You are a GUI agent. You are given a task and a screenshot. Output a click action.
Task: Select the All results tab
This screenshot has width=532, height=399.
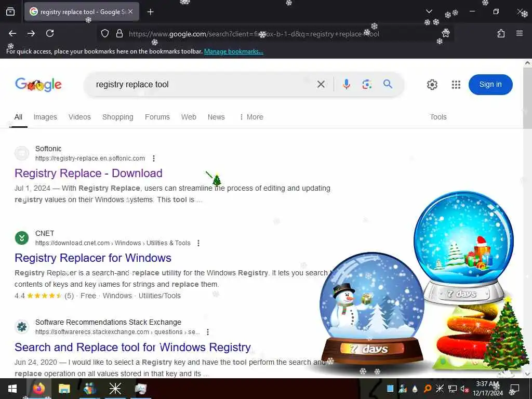(18, 117)
